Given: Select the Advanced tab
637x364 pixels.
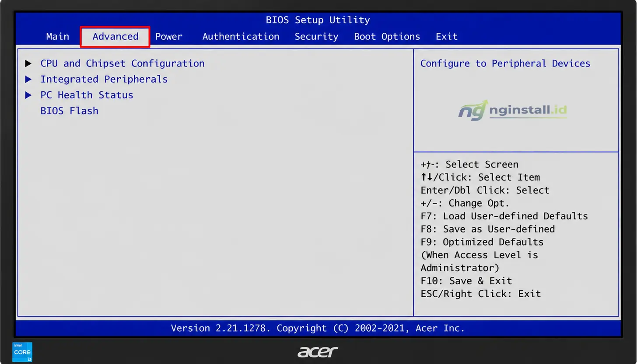Looking at the screenshot, I should click(115, 37).
